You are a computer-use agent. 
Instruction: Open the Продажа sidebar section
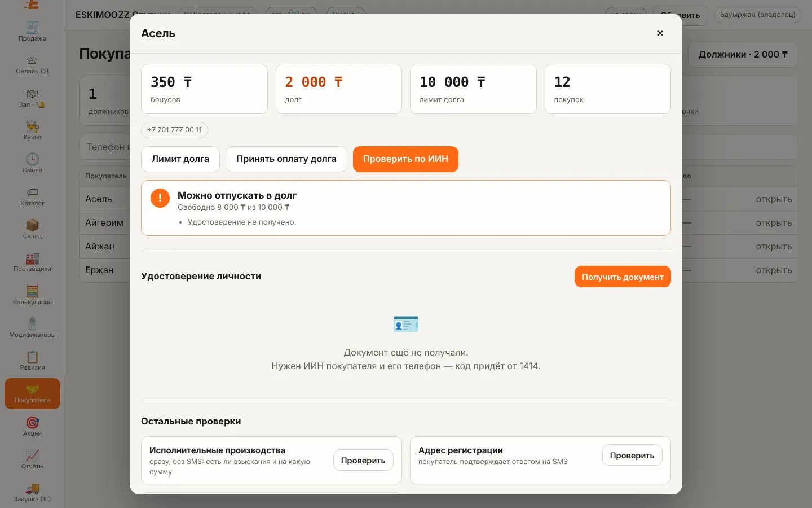32,31
